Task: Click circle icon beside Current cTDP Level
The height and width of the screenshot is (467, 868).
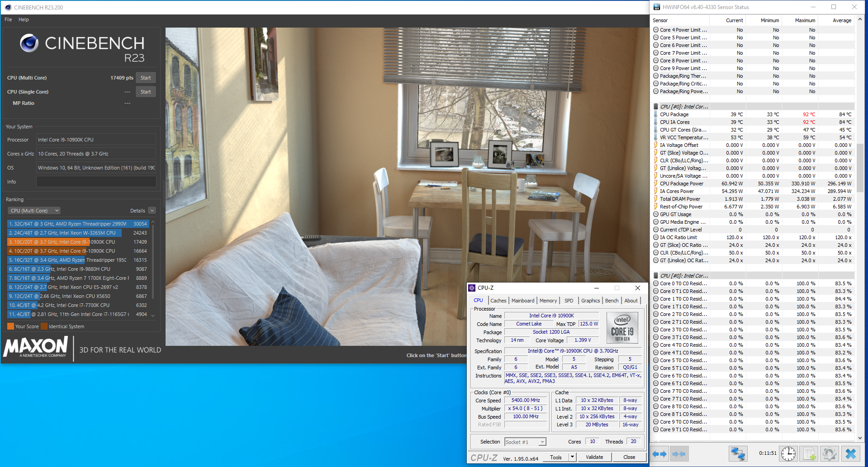Action: [656, 230]
